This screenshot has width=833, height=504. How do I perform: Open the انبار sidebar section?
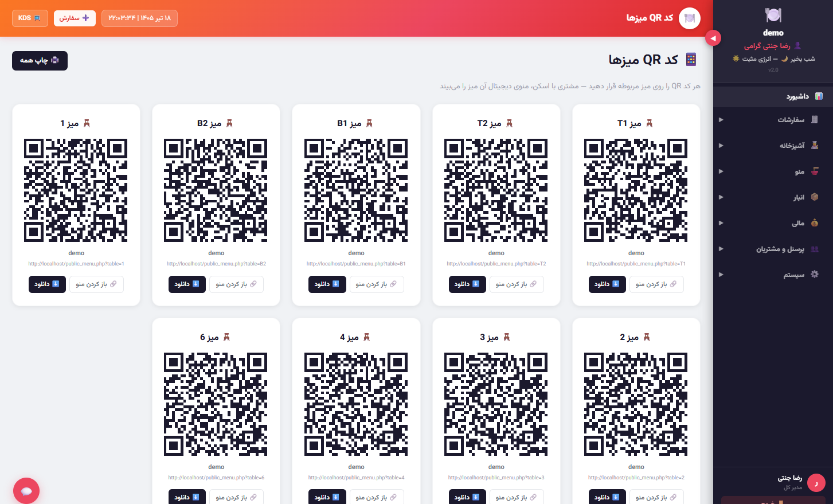773,197
